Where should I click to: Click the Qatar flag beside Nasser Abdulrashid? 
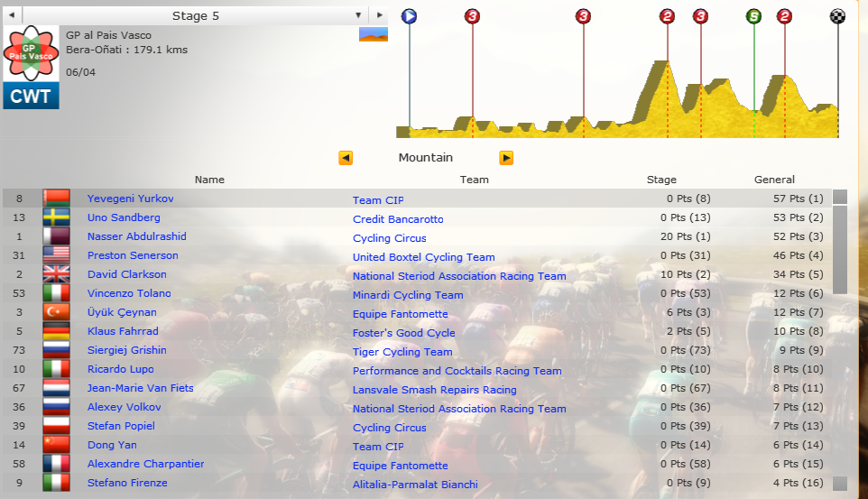point(57,236)
